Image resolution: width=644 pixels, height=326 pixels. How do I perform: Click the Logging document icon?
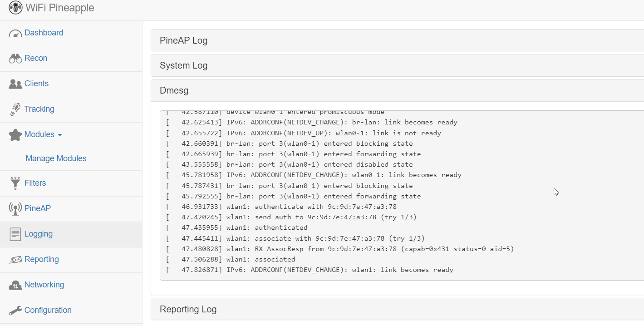tap(15, 234)
